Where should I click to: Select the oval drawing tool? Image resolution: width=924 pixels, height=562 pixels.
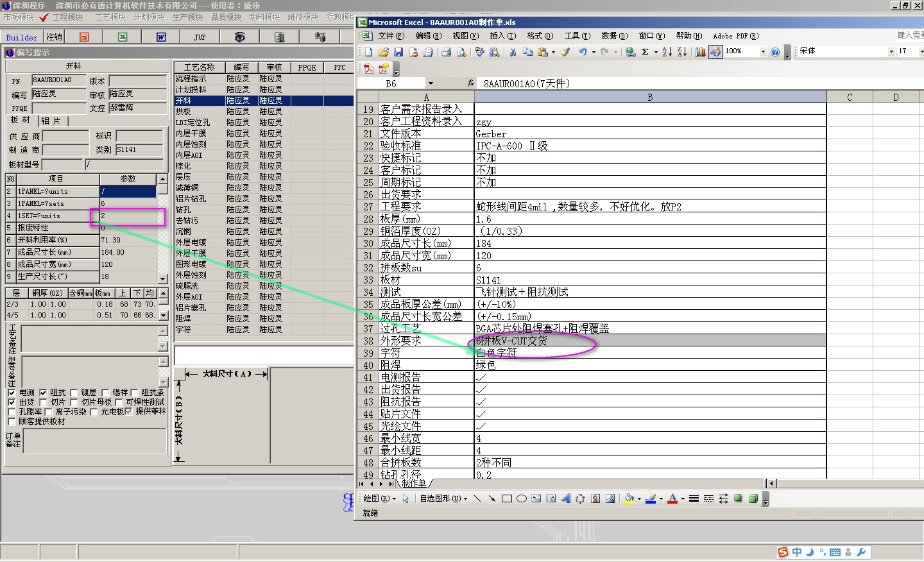521,498
